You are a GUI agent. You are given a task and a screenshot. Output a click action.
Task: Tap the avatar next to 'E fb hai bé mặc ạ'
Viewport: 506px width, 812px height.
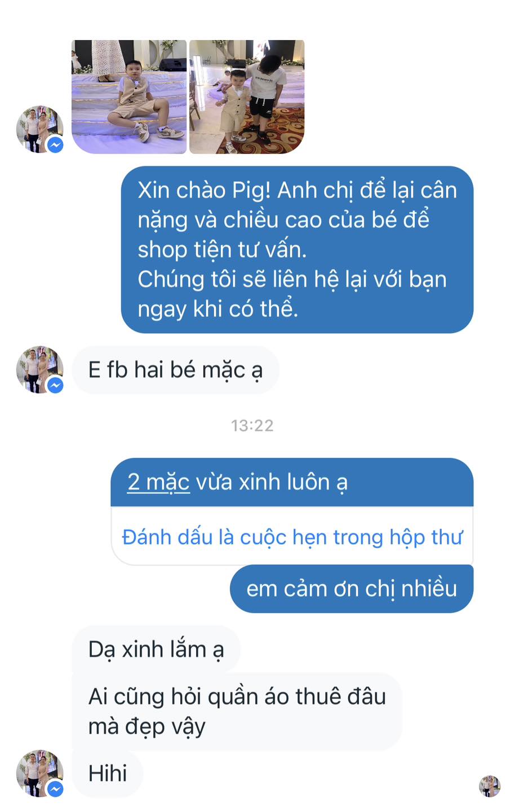coord(39,369)
